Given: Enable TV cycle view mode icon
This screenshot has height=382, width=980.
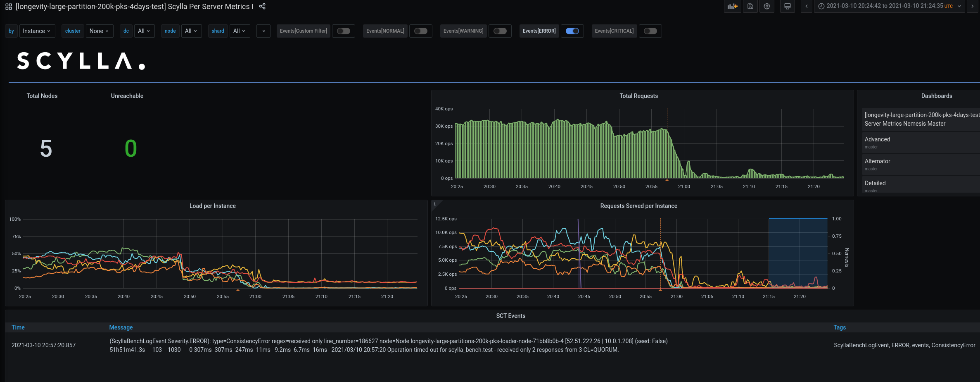Looking at the screenshot, I should point(787,6).
